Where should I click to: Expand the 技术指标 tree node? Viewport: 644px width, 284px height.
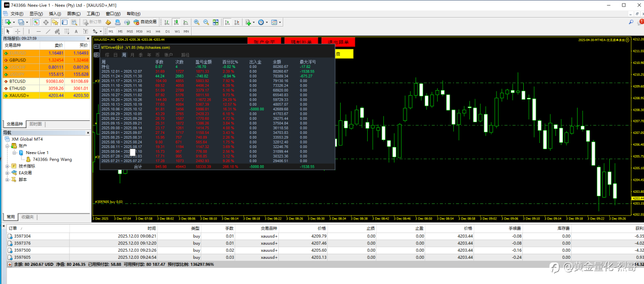coord(7,166)
